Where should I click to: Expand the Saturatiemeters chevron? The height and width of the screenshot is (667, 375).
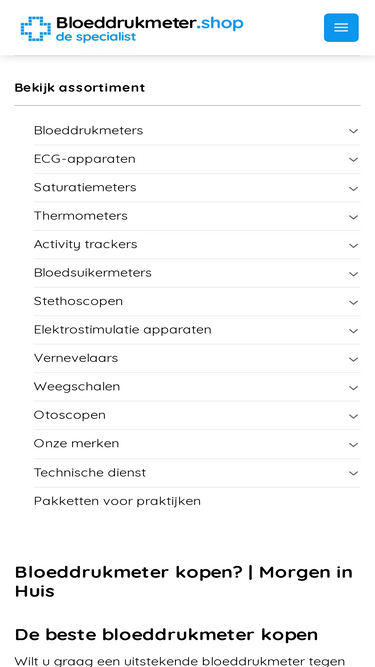tap(353, 188)
